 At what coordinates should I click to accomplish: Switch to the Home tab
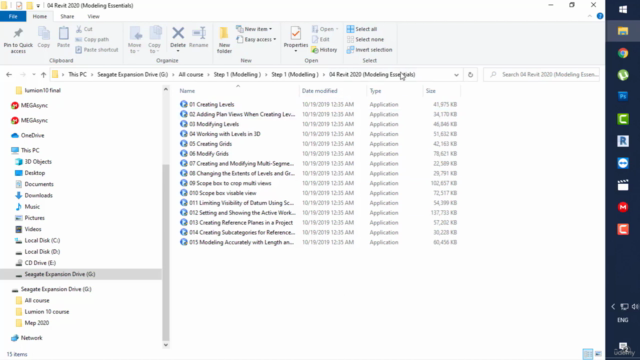pos(40,16)
